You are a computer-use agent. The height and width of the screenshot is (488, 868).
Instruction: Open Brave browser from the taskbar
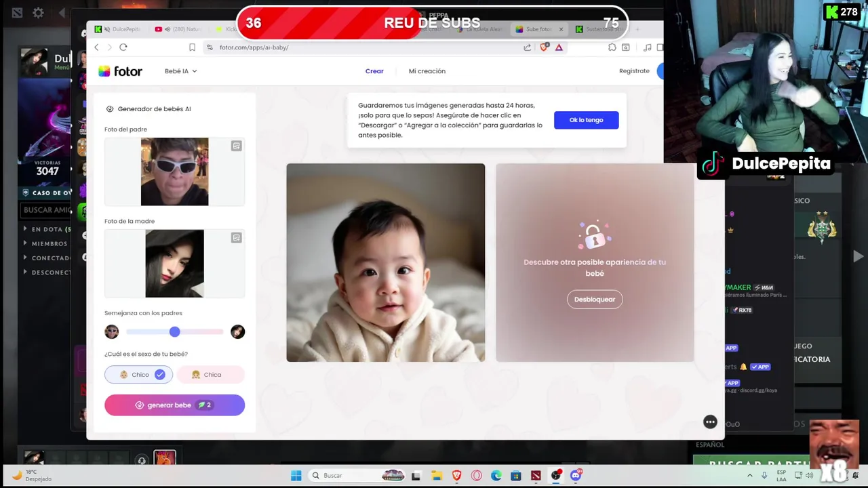[456, 476]
